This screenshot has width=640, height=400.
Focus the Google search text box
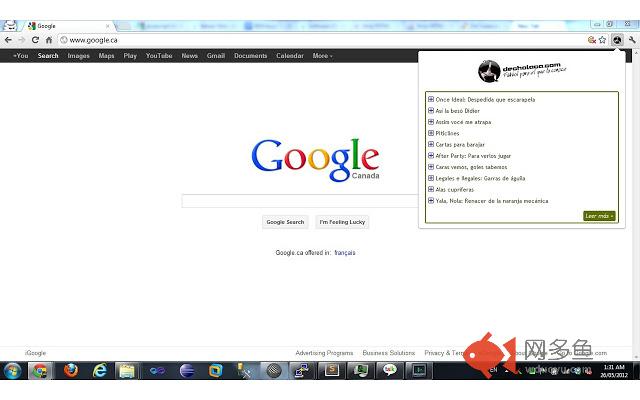click(300, 201)
